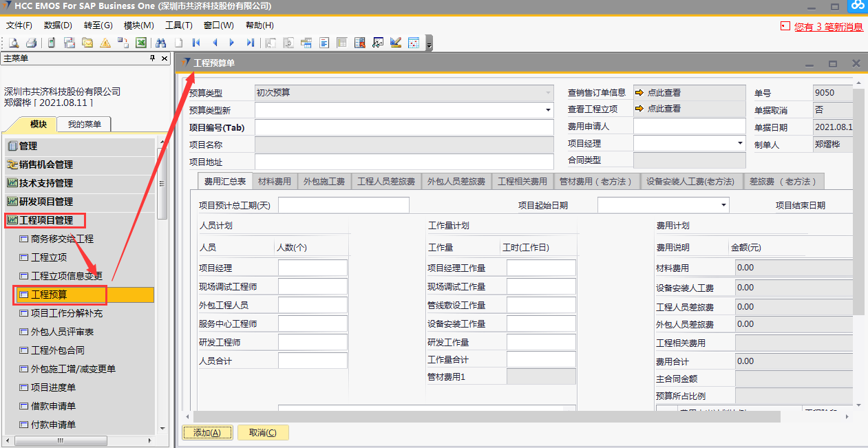
Task: Click the 项目编号(Tab) input field
Action: (404, 127)
